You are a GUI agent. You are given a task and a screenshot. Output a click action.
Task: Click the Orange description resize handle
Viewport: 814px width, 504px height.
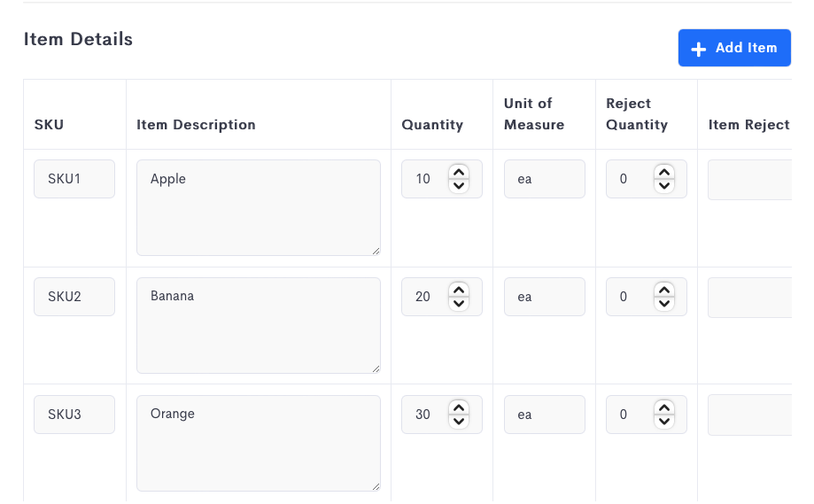coord(376,487)
